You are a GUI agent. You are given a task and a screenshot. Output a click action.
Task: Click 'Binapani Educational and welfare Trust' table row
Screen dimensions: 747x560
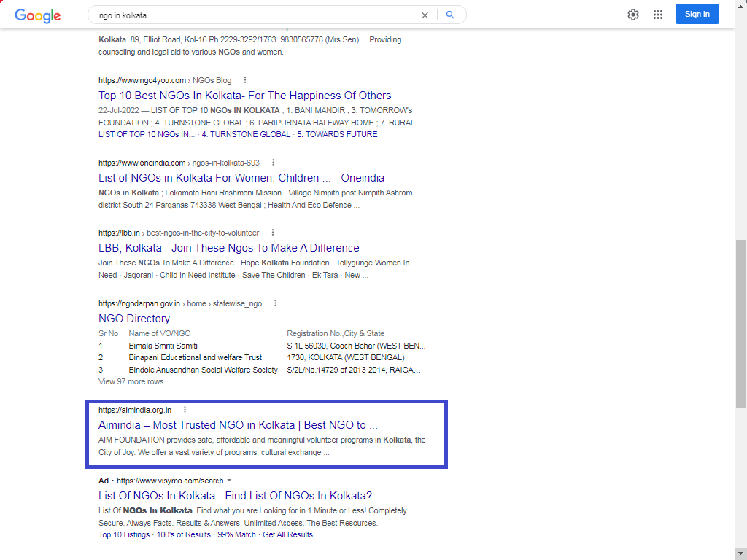(x=262, y=357)
